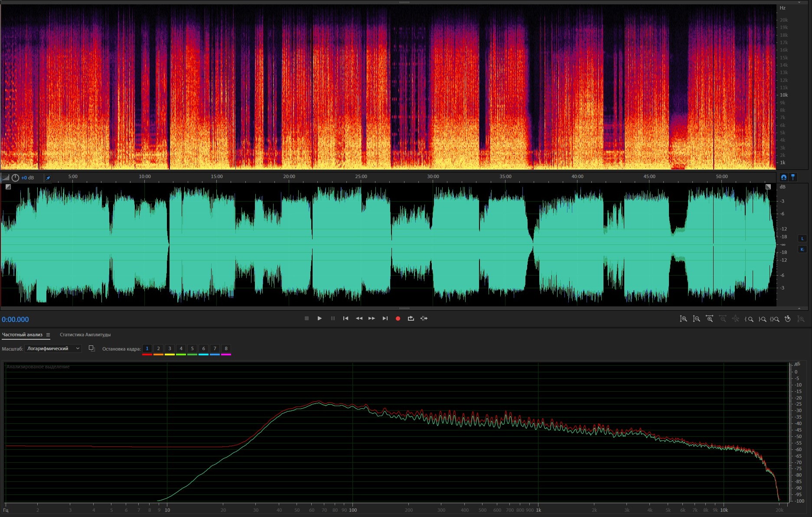Toggle snapping magnet icon

point(783,177)
